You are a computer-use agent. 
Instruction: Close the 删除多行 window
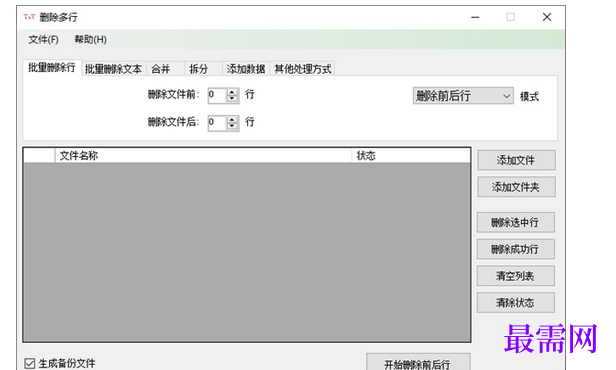[x=547, y=17]
